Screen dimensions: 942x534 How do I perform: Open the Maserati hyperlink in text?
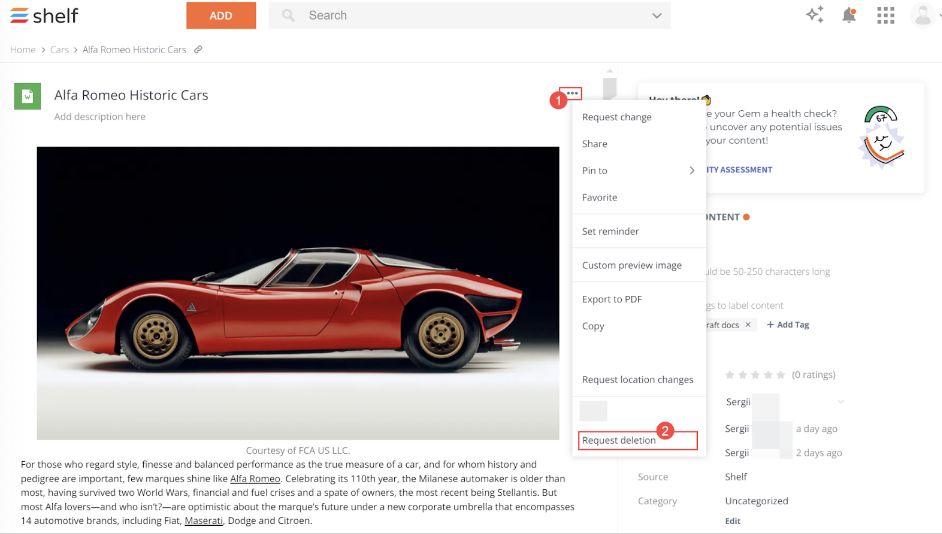coord(203,521)
